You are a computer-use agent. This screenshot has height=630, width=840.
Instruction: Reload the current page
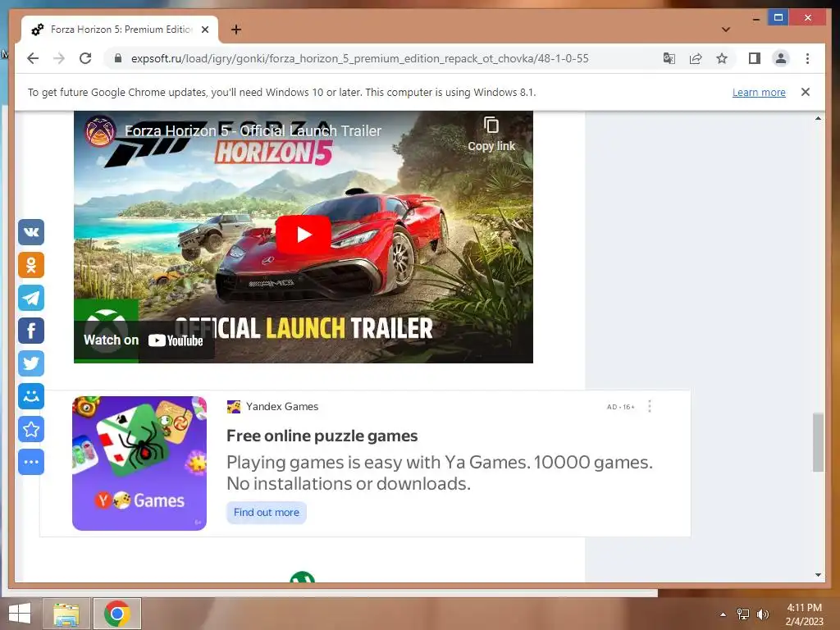tap(85, 58)
